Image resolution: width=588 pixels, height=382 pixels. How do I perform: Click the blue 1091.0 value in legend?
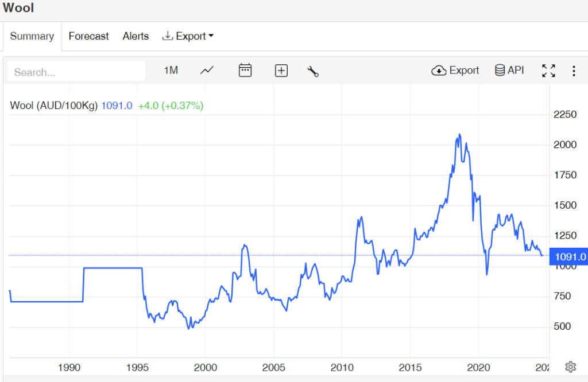point(117,106)
